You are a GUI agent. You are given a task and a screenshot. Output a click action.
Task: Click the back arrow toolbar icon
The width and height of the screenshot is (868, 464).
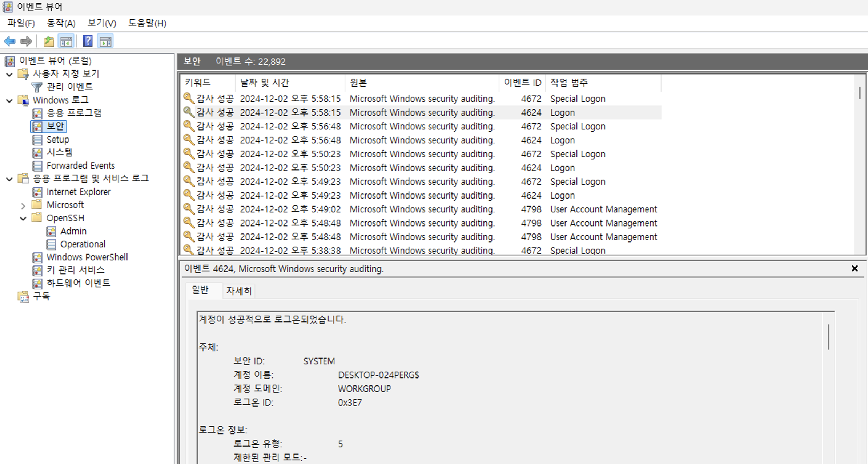pos(10,41)
